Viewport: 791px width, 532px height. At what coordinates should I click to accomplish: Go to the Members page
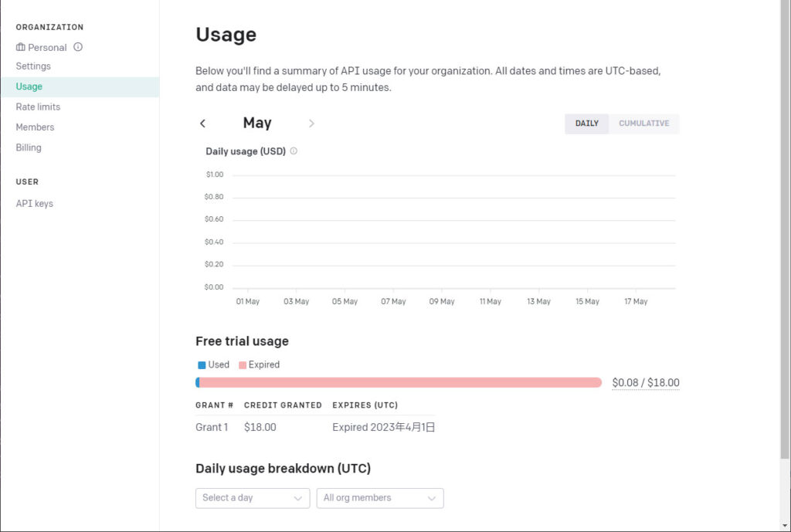pyautogui.click(x=35, y=127)
